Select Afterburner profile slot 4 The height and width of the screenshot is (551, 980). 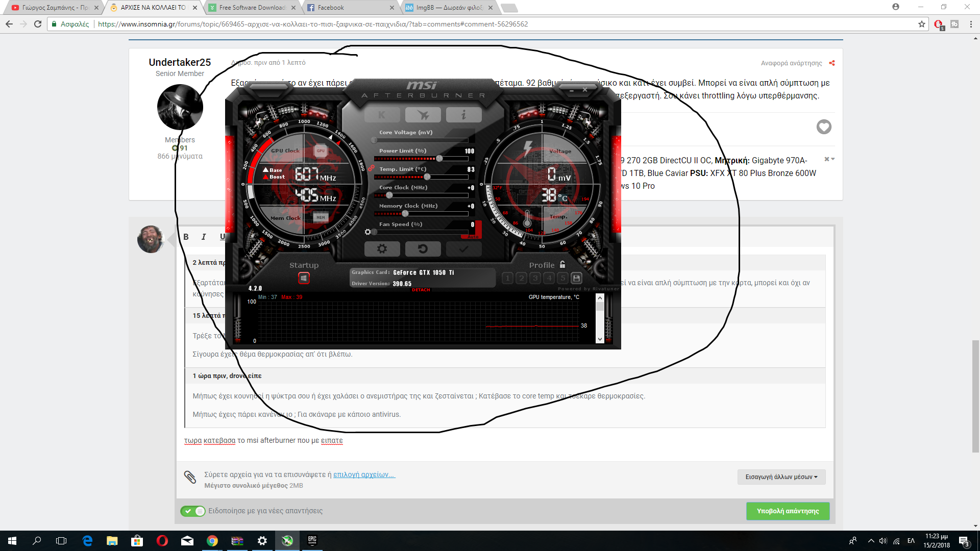point(549,278)
